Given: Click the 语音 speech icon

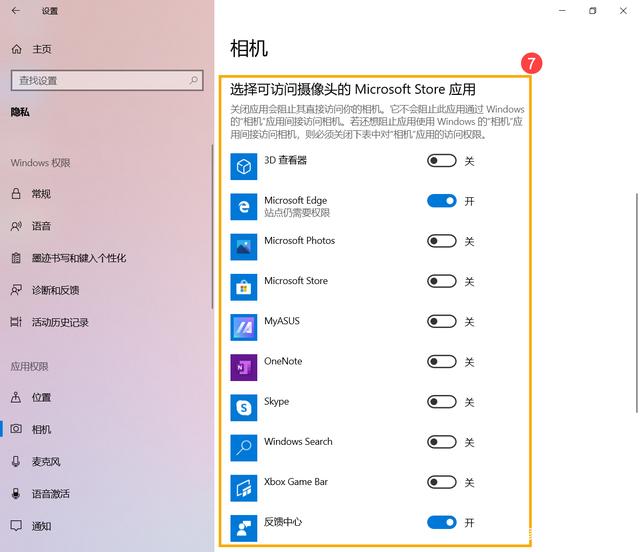Looking at the screenshot, I should pos(16,226).
